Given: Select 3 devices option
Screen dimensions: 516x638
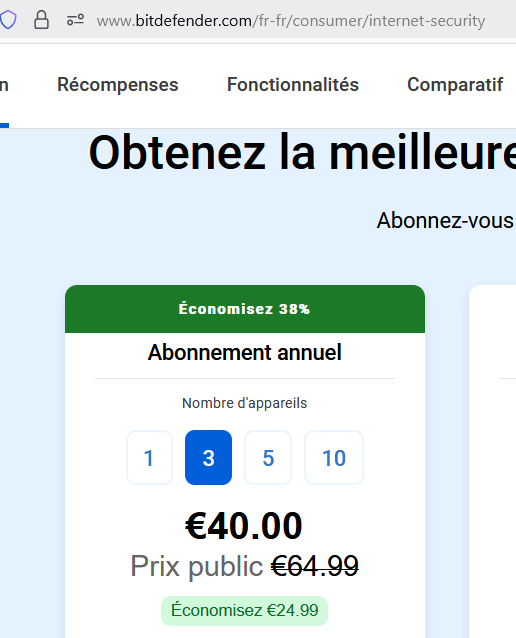Looking at the screenshot, I should (x=208, y=457).
